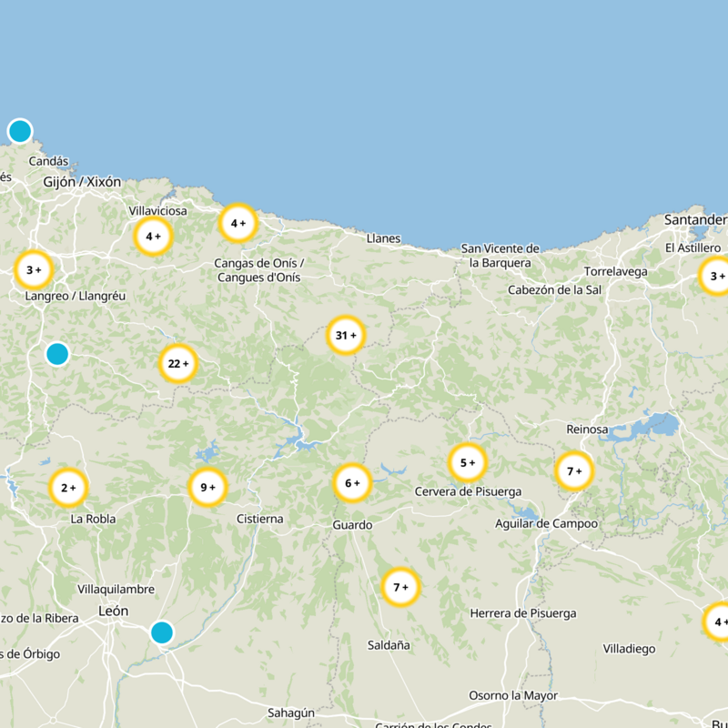
Task: Click the Villadiego label
Action: pyautogui.click(x=629, y=649)
